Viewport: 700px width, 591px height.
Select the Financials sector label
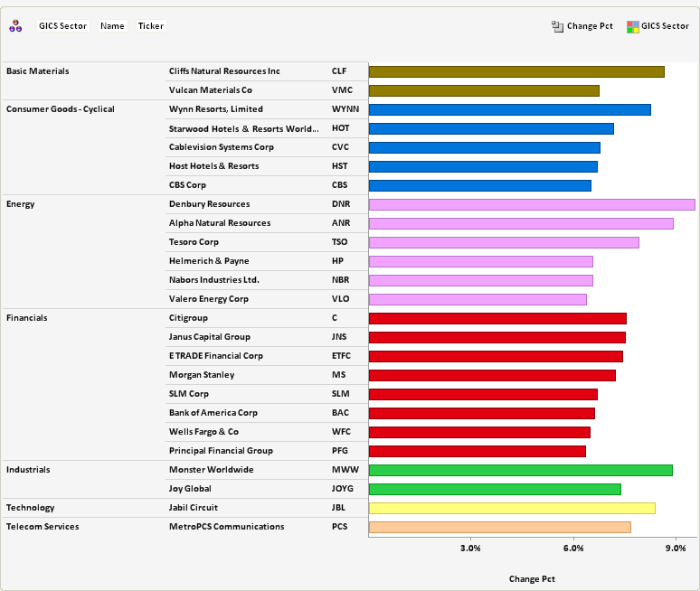coord(27,318)
